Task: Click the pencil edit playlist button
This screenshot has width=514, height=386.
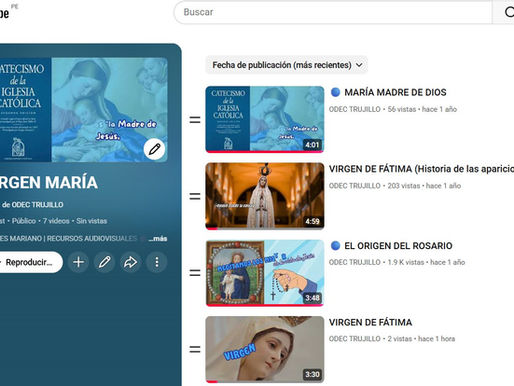Action: tap(104, 262)
